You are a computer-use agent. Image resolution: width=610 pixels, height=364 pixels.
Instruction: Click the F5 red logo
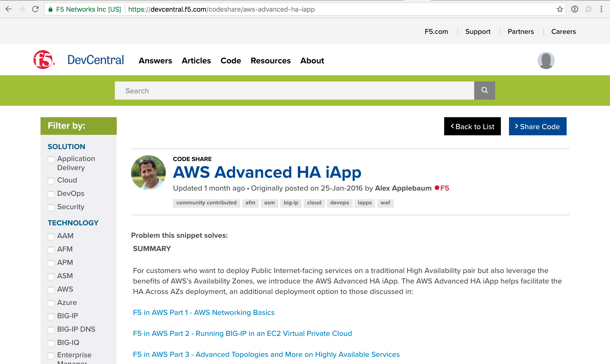coord(44,60)
